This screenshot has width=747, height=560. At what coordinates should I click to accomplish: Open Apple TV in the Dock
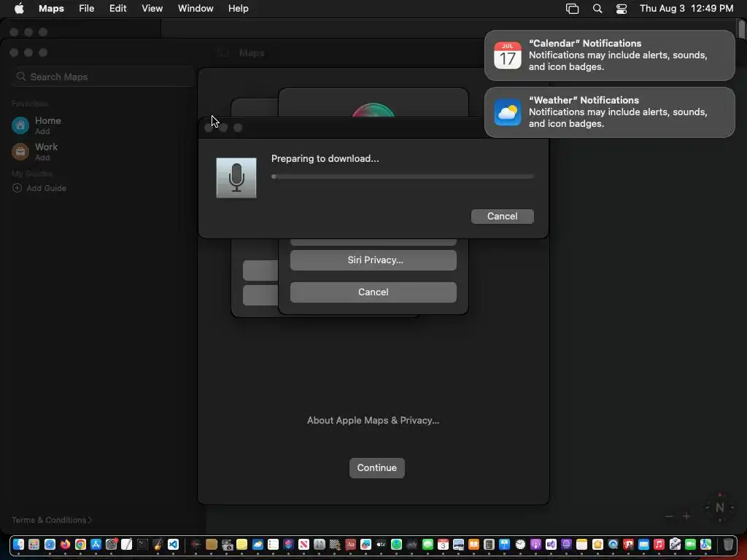click(381, 544)
